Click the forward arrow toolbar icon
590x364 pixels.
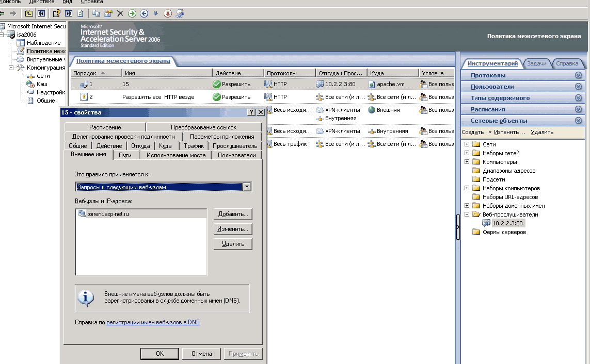tap(13, 13)
